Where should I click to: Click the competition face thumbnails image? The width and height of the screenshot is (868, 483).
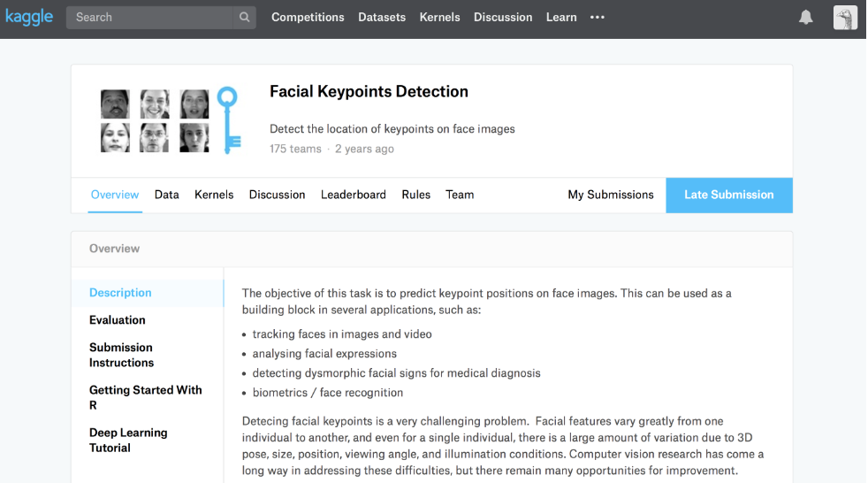(x=155, y=120)
